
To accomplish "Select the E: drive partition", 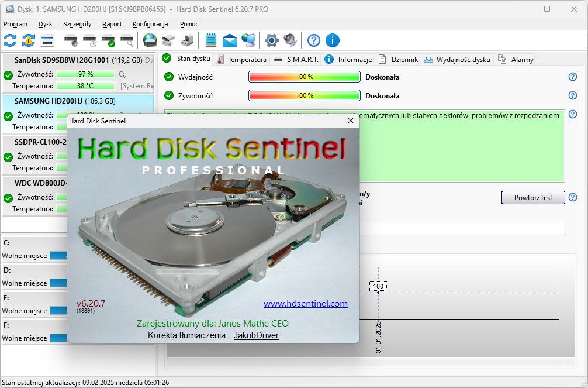I will [x=34, y=304].
